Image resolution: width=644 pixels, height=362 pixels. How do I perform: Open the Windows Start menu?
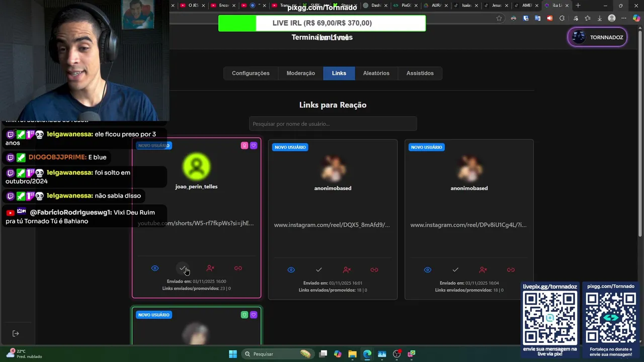click(233, 354)
